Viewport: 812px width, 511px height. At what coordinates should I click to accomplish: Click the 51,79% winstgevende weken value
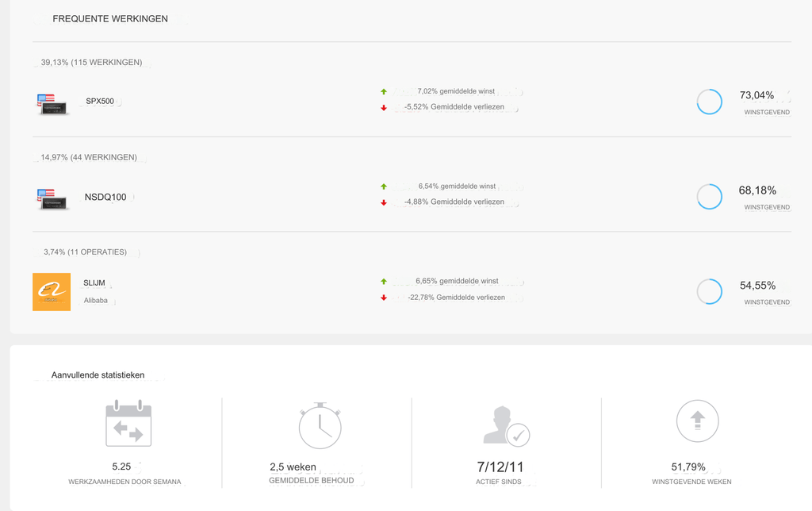[688, 467]
